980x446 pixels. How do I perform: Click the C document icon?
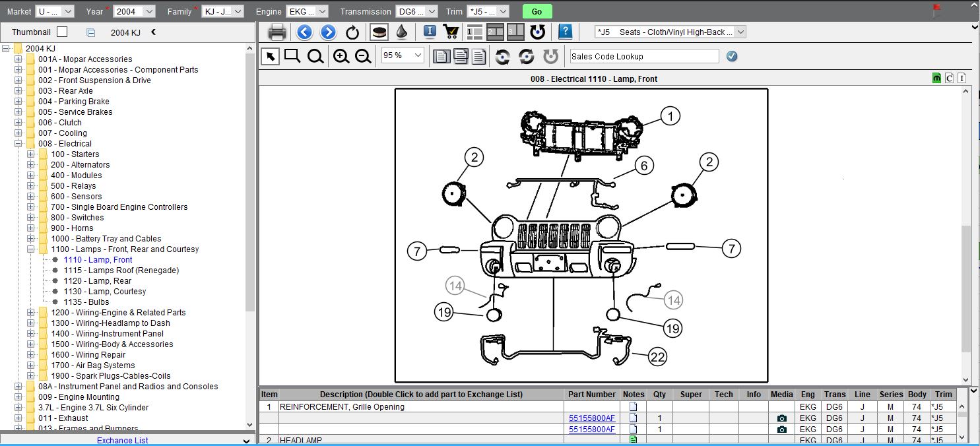click(x=949, y=79)
